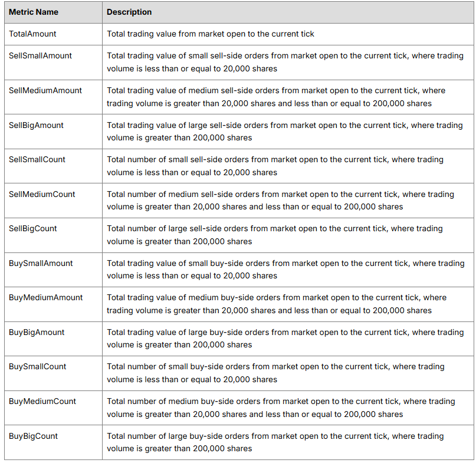Click the SellSmallCount metric name
The height and width of the screenshot is (463, 476).
pos(37,159)
